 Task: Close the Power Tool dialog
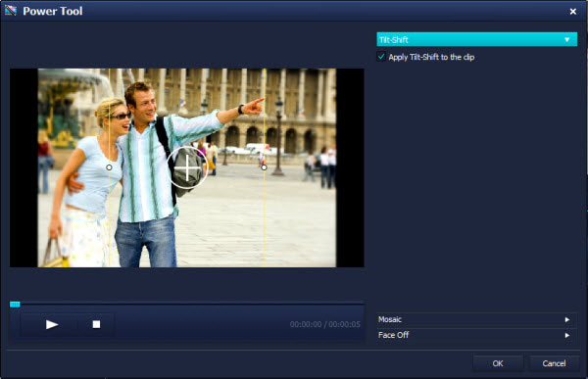point(573,11)
